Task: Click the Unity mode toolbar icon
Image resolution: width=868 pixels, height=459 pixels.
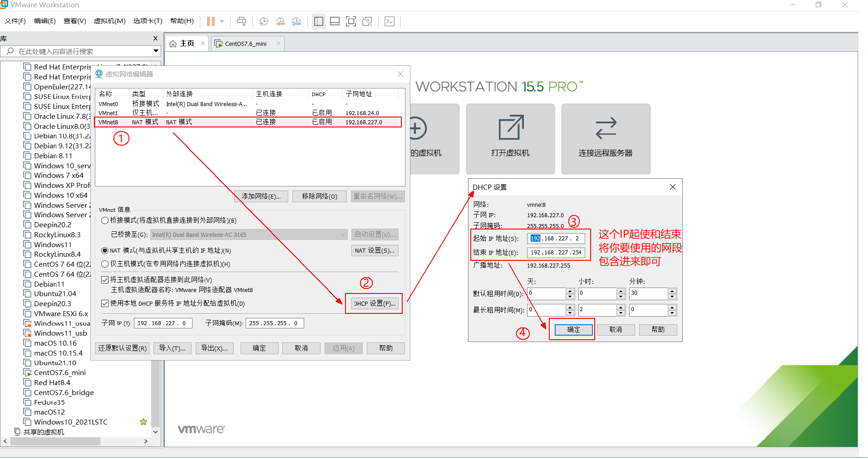Action: coord(367,21)
